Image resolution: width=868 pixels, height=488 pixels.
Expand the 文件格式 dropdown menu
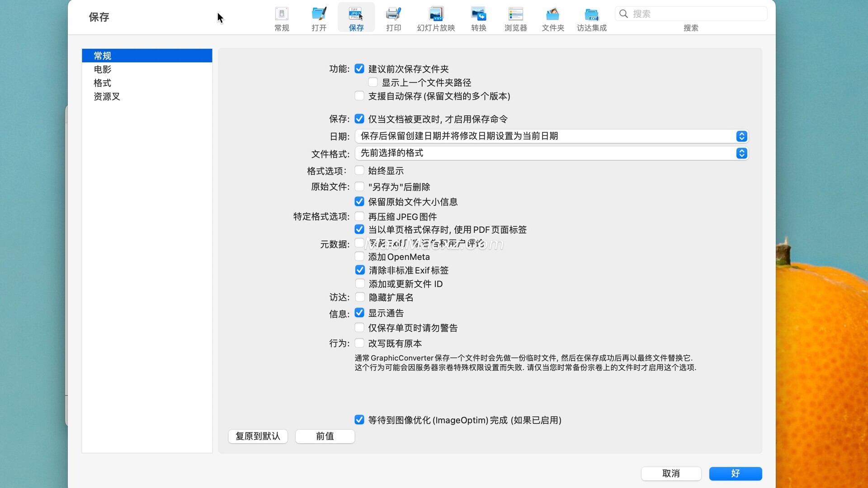coord(741,153)
